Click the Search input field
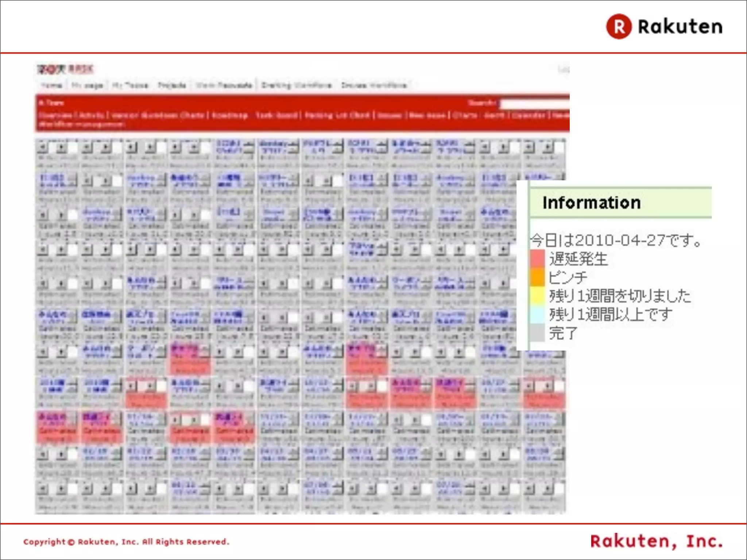Viewport: 747px width, 560px height. point(534,104)
